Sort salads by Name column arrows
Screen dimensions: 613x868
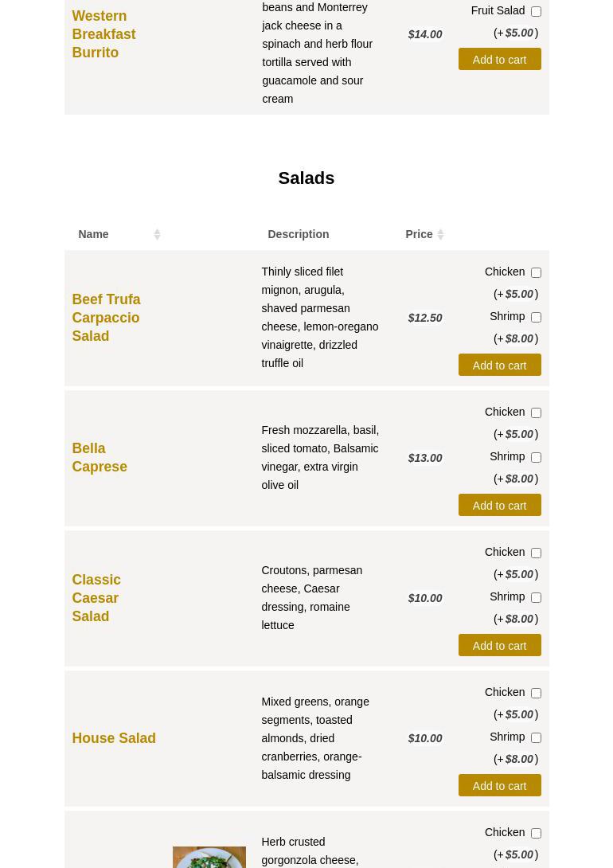pyautogui.click(x=156, y=234)
